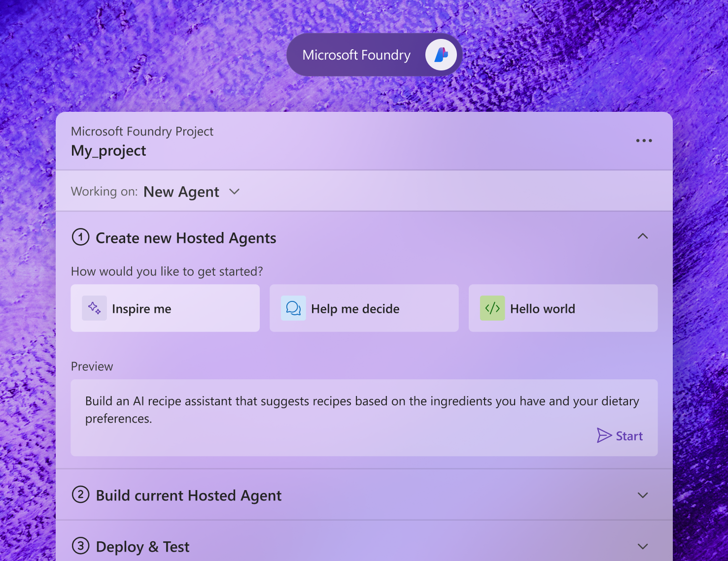728x561 pixels.
Task: Click the step 2 circled number
Action: pos(81,494)
